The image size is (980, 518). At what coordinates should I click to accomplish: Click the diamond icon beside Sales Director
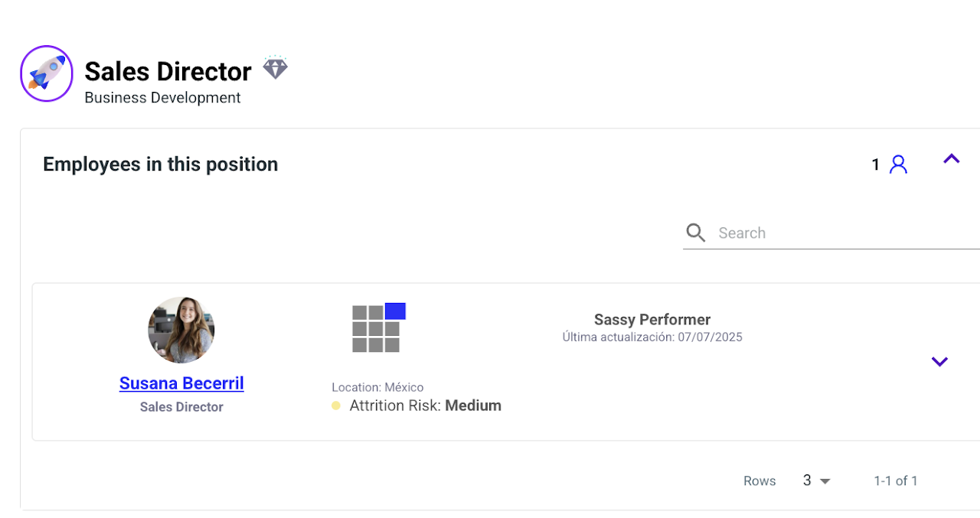(275, 68)
